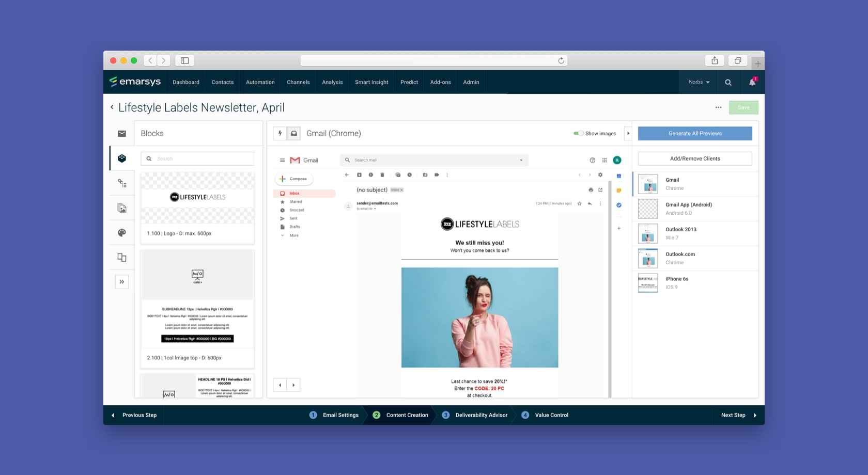
Task: Open the Channels menu
Action: [298, 82]
